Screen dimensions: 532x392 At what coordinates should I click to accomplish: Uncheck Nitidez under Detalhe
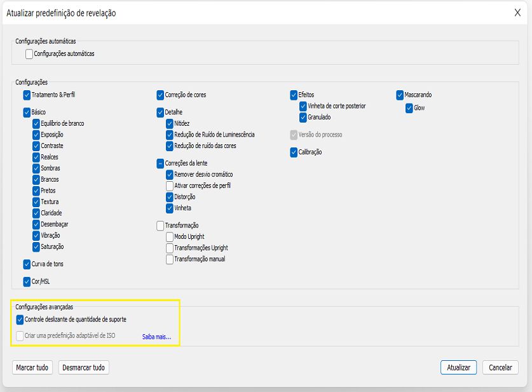(170, 123)
